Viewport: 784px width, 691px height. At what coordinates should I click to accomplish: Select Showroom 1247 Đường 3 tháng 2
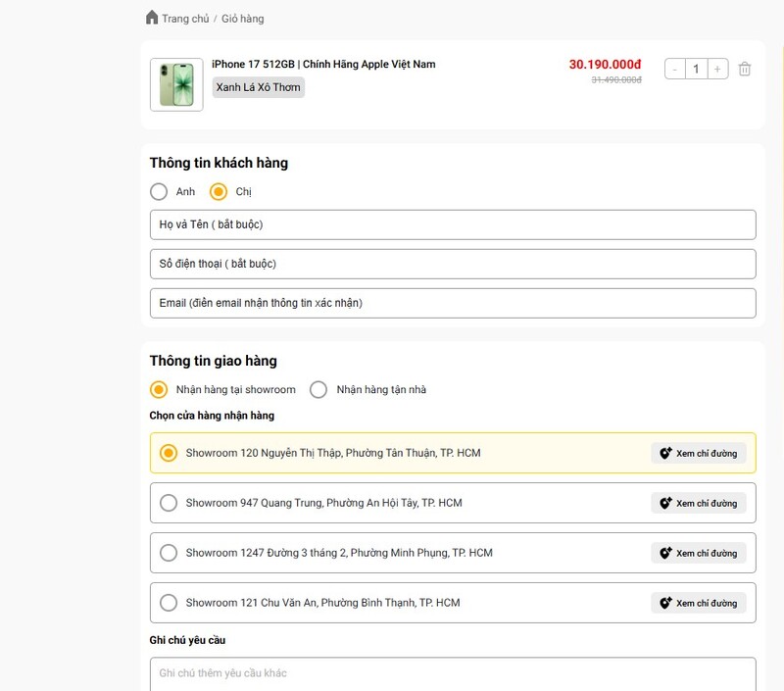pos(169,553)
